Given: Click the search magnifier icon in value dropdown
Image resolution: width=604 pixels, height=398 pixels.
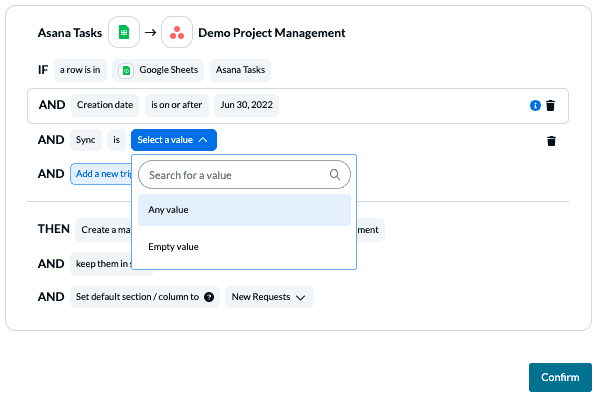Looking at the screenshot, I should pyautogui.click(x=335, y=175).
